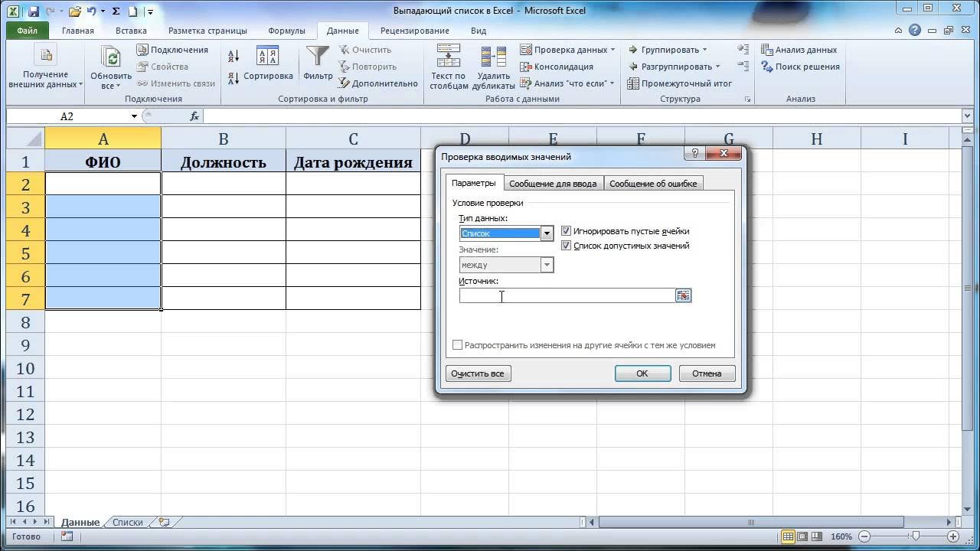
Task: Expand the formula bar with its chevron
Action: point(967,116)
